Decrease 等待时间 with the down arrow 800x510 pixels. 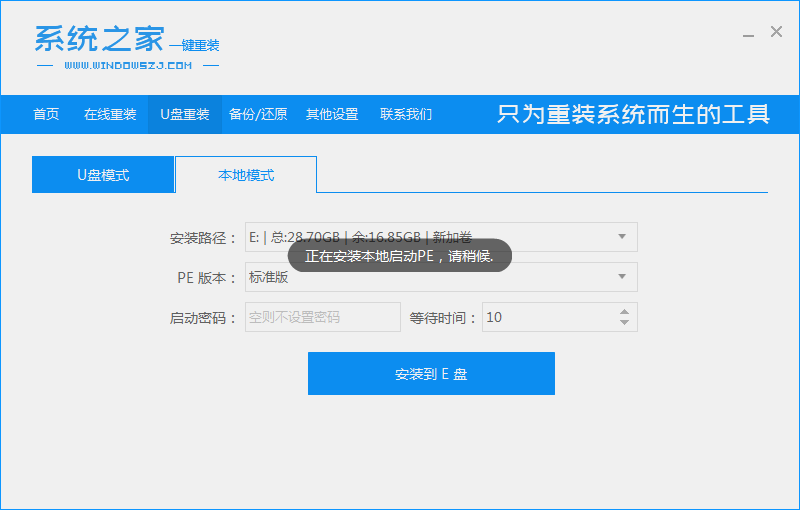click(x=625, y=323)
